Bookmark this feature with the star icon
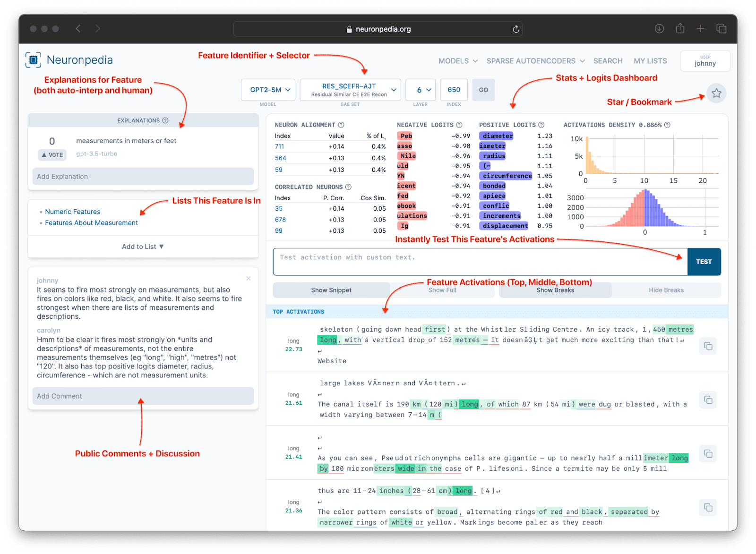The width and height of the screenshot is (756, 554). 716,93
